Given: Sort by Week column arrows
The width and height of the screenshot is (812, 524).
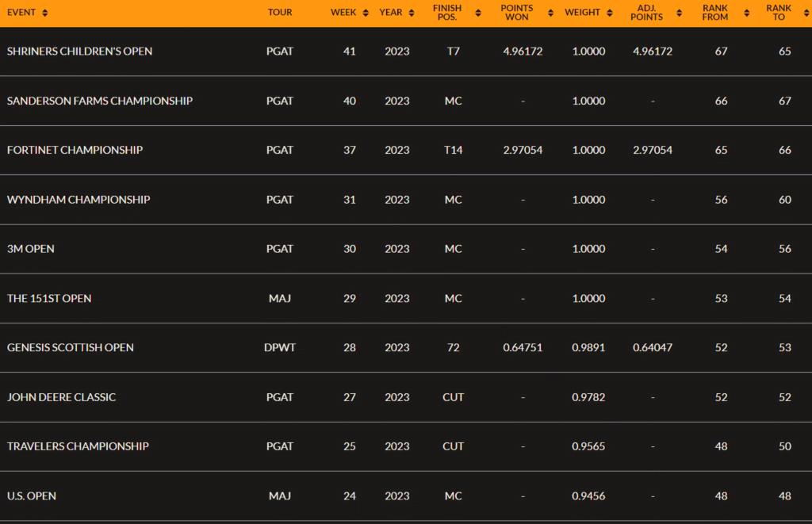Looking at the screenshot, I should (x=366, y=13).
